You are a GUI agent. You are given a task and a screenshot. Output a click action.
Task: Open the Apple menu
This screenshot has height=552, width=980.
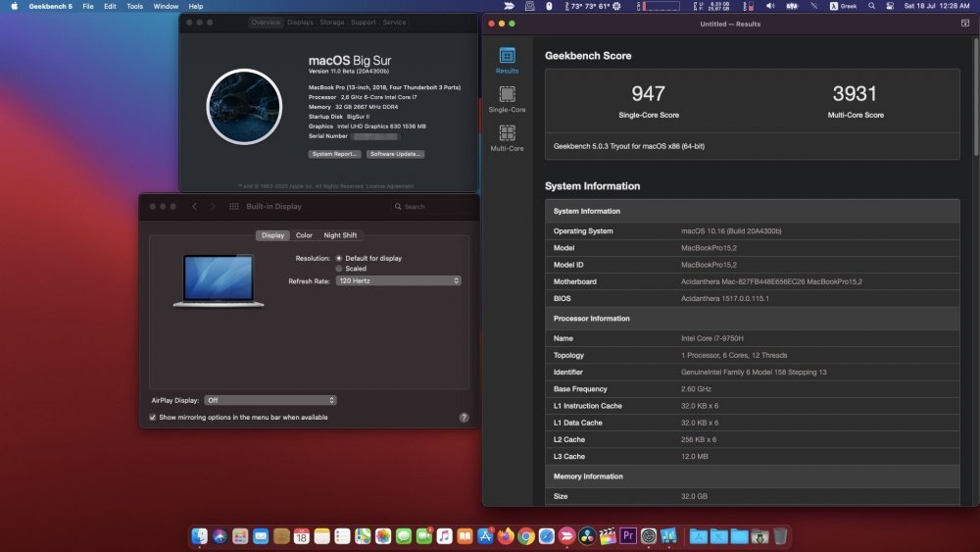coord(14,6)
